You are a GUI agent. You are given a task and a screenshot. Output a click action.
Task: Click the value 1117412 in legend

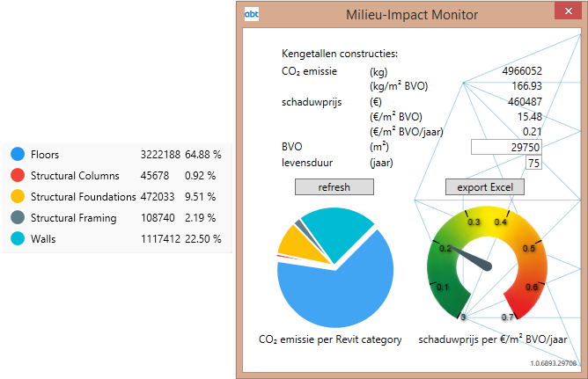pos(160,239)
